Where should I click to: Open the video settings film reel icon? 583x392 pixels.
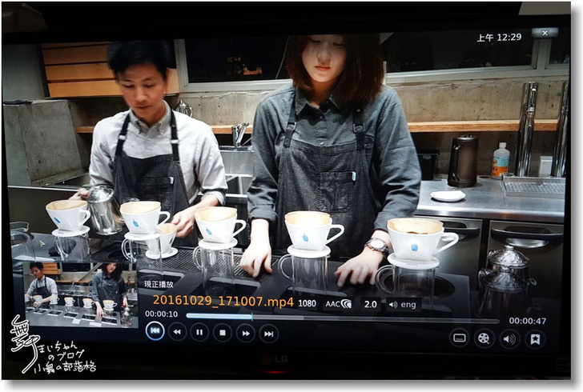click(484, 338)
